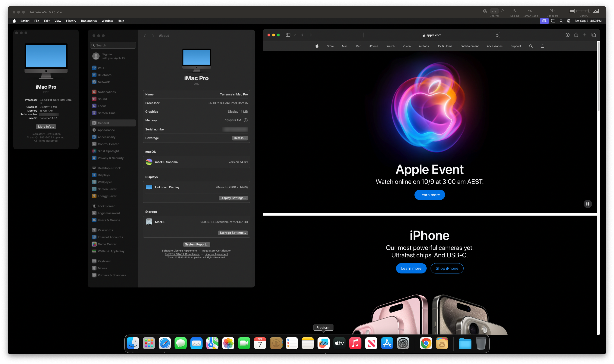Open new tab with plus icon in Safari
The image size is (614, 364).
tap(585, 35)
